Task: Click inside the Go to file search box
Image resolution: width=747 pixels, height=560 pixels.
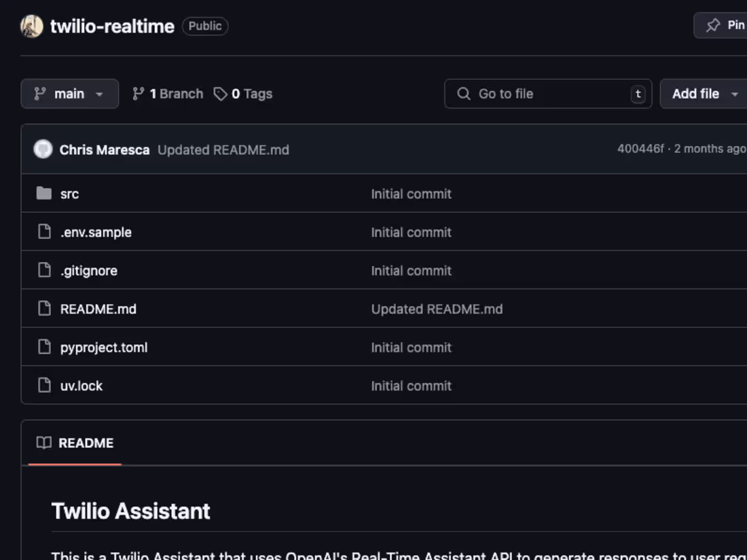Action: (543, 94)
